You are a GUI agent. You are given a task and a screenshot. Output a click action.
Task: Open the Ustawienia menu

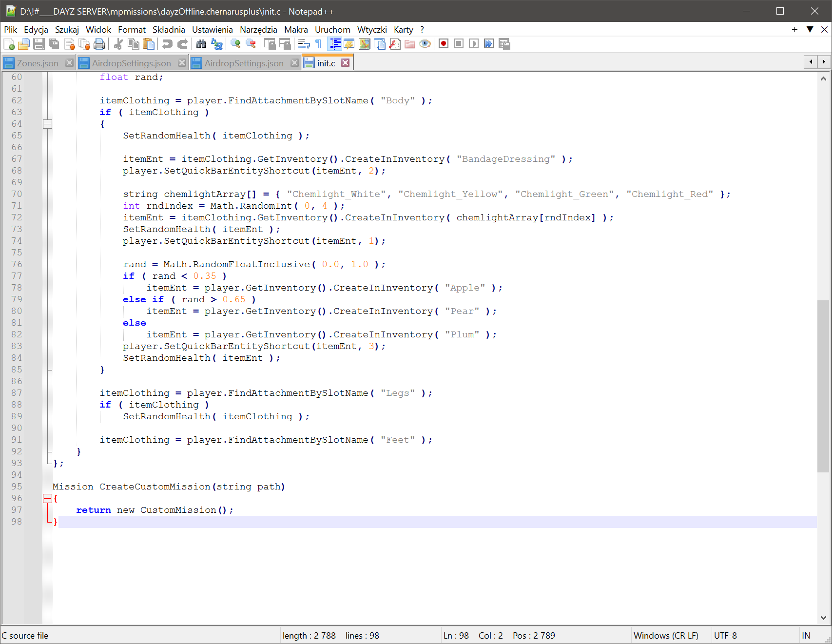pyautogui.click(x=212, y=30)
